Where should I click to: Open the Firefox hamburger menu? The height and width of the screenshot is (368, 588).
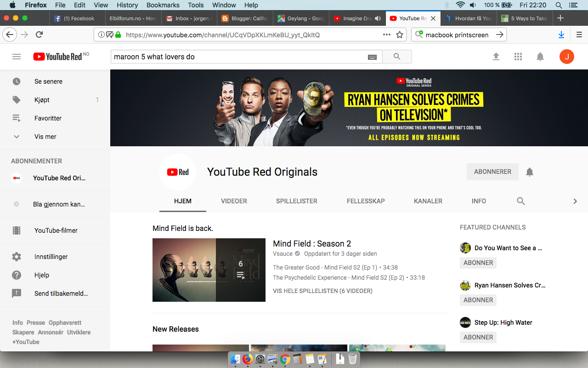pyautogui.click(x=579, y=34)
